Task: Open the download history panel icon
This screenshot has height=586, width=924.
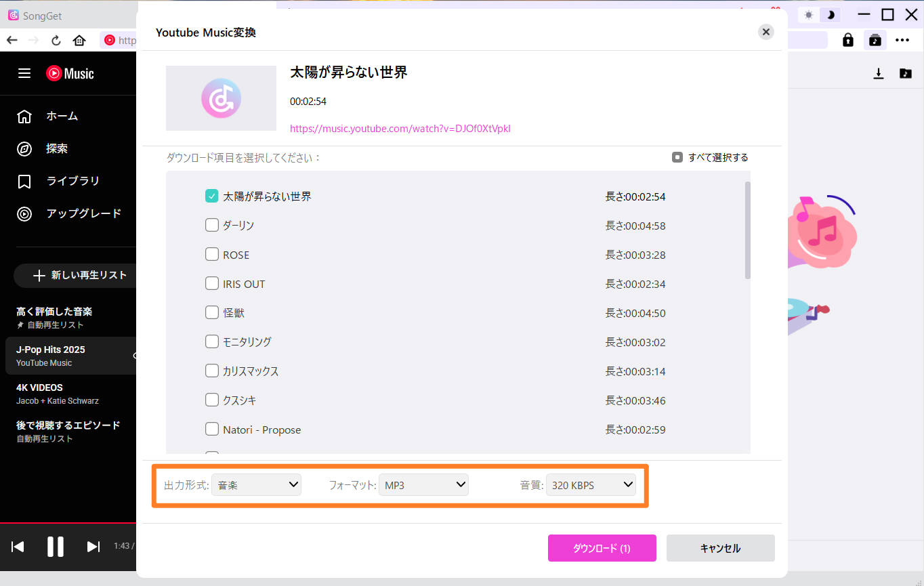Action: (x=879, y=73)
